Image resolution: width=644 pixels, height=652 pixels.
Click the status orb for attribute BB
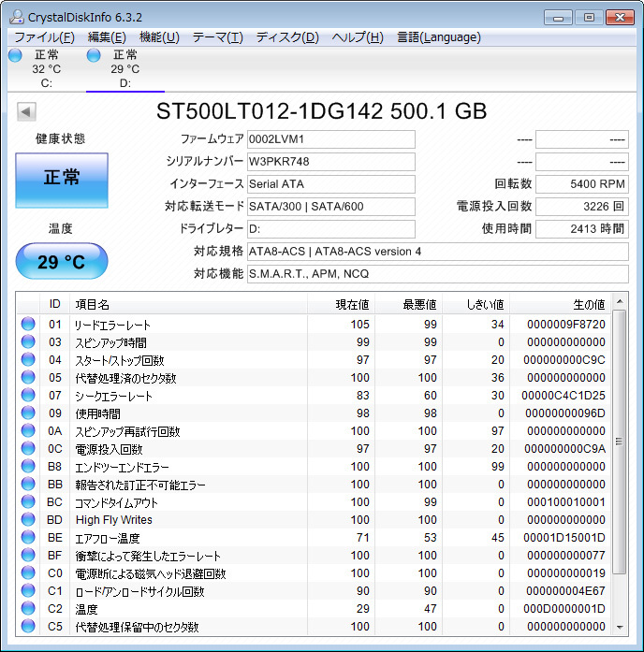(x=28, y=484)
